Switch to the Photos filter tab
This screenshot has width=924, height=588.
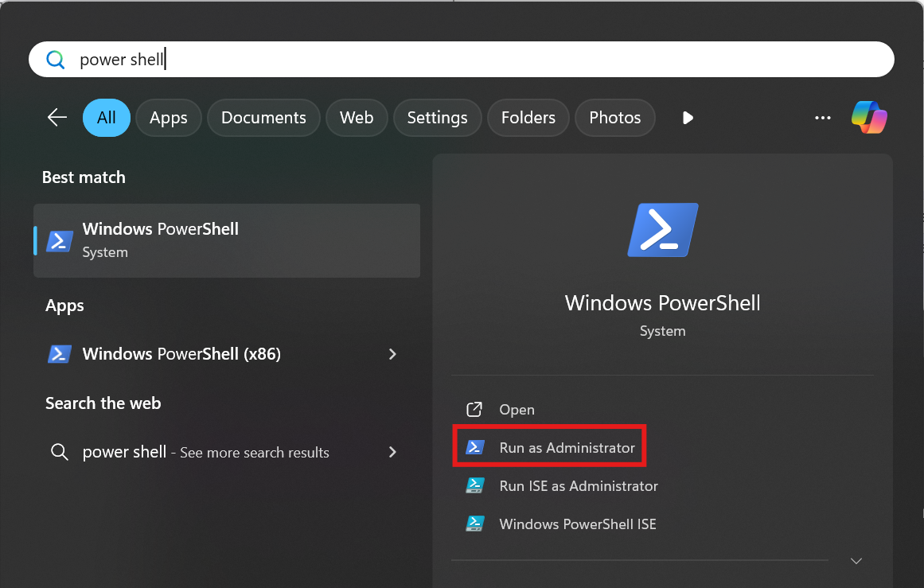614,118
